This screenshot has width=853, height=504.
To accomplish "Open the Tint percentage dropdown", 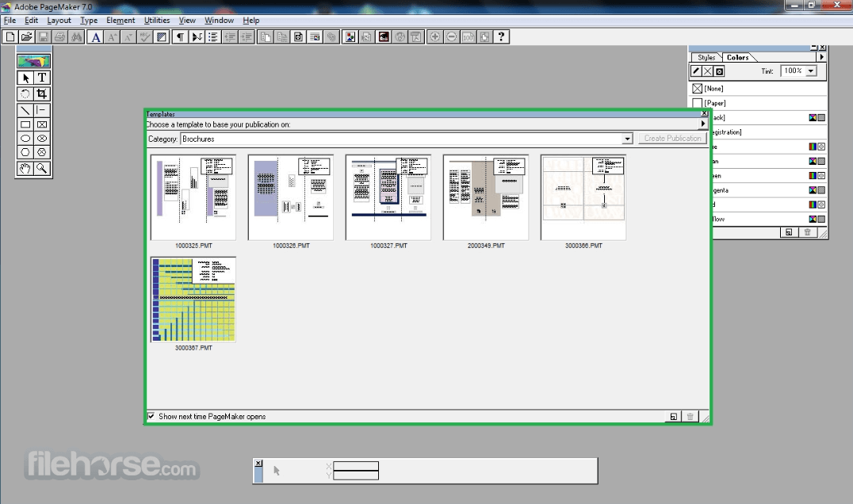I will (x=811, y=71).
